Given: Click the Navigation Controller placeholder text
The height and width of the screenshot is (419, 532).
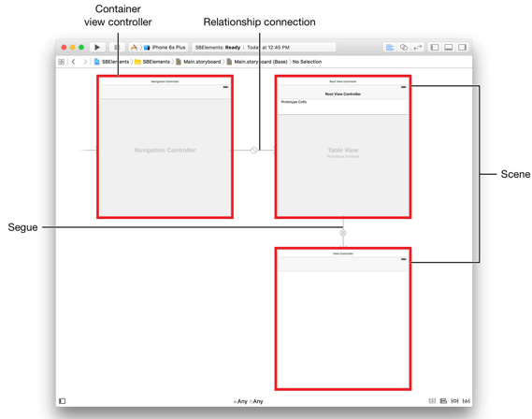Looking at the screenshot, I should click(165, 150).
